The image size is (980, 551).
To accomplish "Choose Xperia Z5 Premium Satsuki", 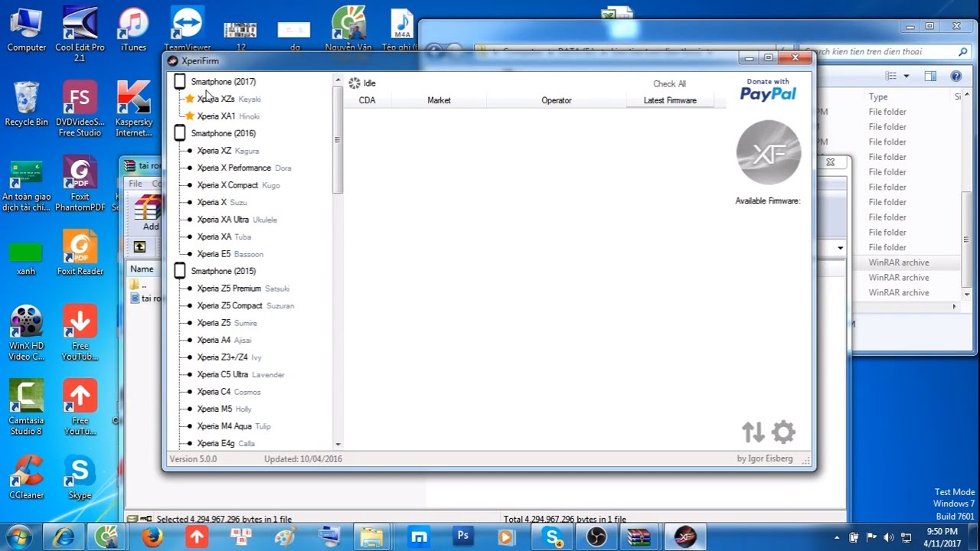I will [243, 289].
